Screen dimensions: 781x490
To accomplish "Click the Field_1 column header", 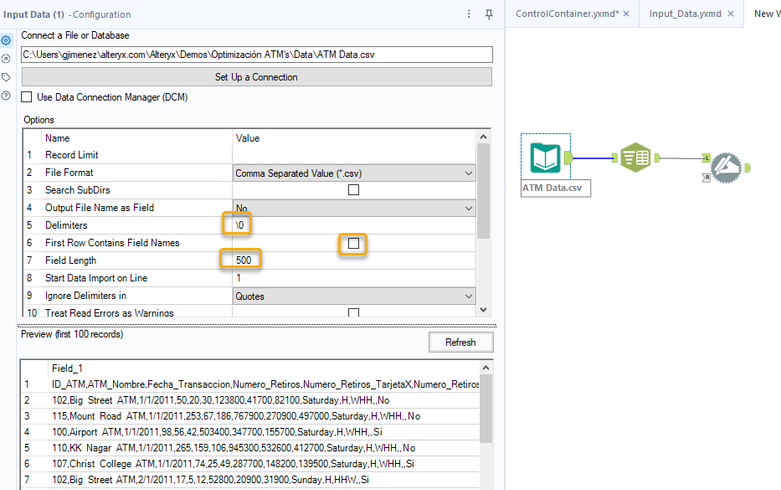I will coord(67,368).
